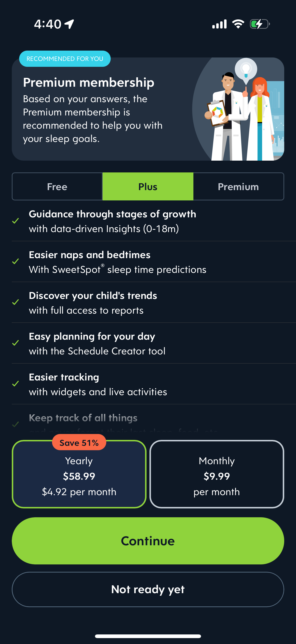Tap Not ready yet to dismiss
296x644 pixels.
click(148, 589)
